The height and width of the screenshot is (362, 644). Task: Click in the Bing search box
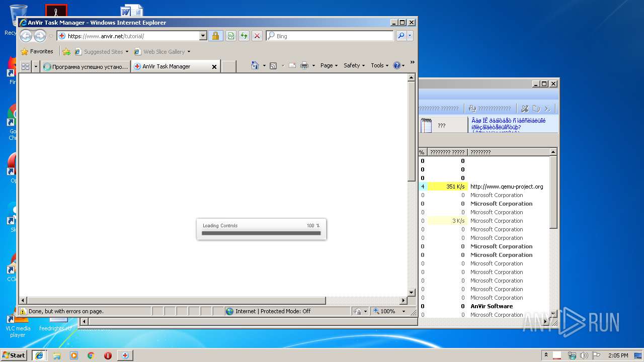point(330,36)
